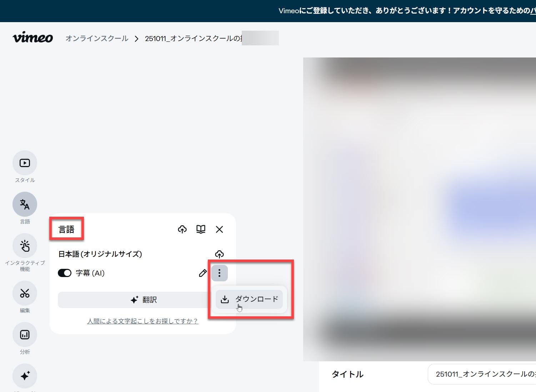Select the 言語 (Language) sidebar icon

click(x=25, y=204)
